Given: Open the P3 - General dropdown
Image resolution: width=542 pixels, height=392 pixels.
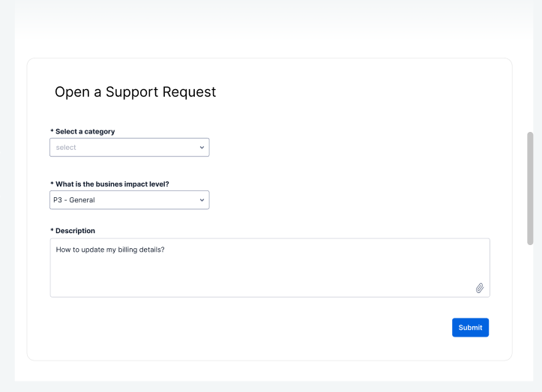Looking at the screenshot, I should (x=129, y=200).
